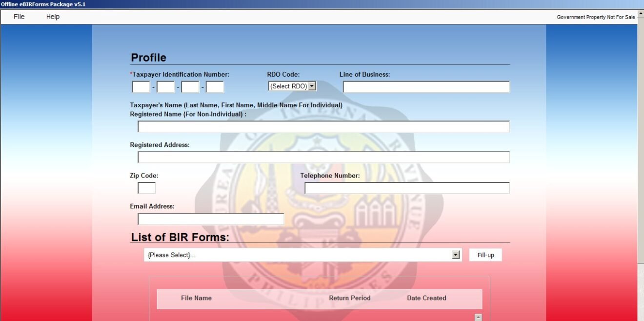
Task: Click the first TIN segment box
Action: [141, 87]
